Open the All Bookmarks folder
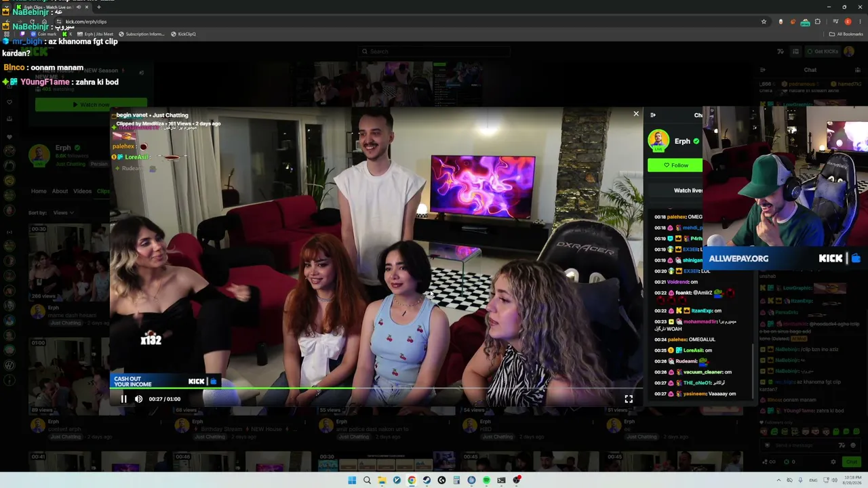 pos(846,34)
